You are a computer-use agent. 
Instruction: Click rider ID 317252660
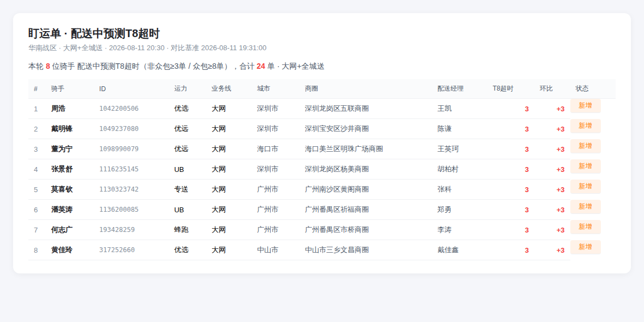[x=117, y=250]
